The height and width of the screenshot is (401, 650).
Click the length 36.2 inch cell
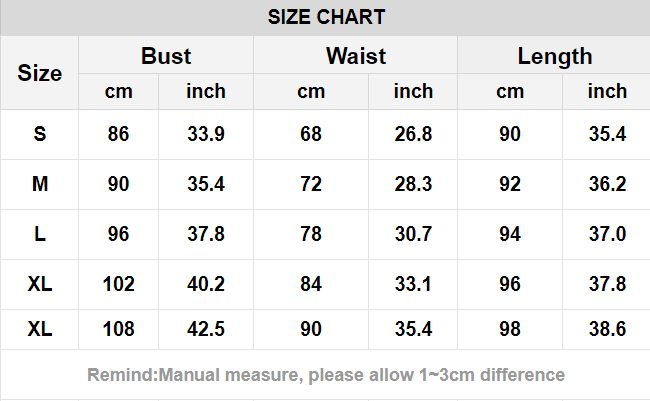coord(607,184)
